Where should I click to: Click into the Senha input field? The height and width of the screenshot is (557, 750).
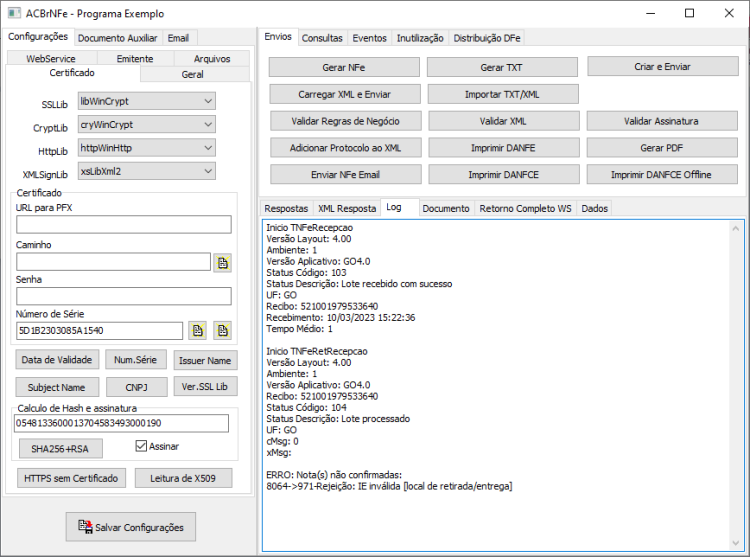[124, 296]
